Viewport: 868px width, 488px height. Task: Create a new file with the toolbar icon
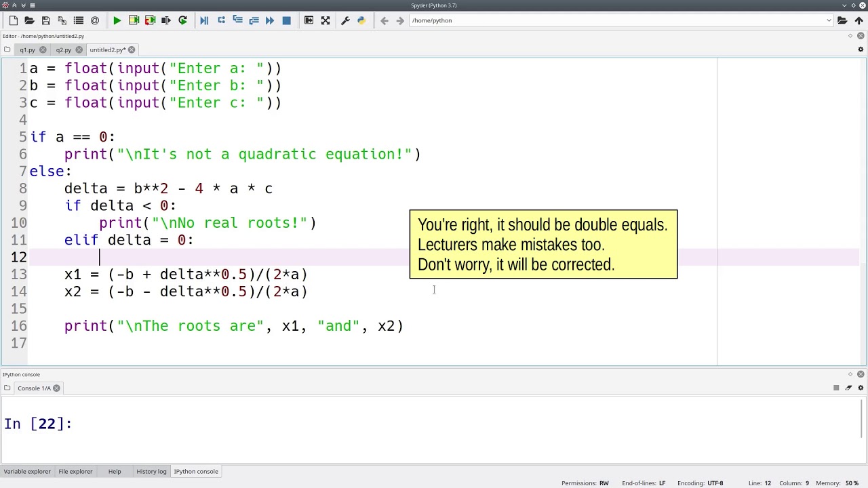click(14, 20)
